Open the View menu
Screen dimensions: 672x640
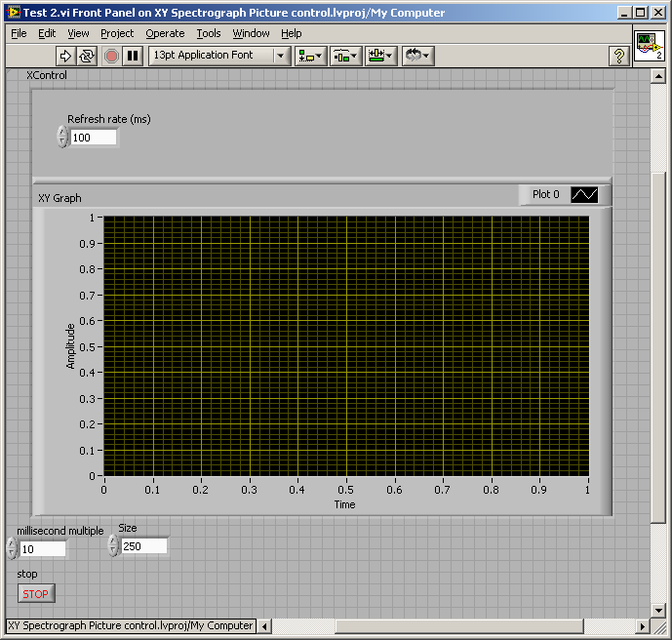pyautogui.click(x=78, y=33)
